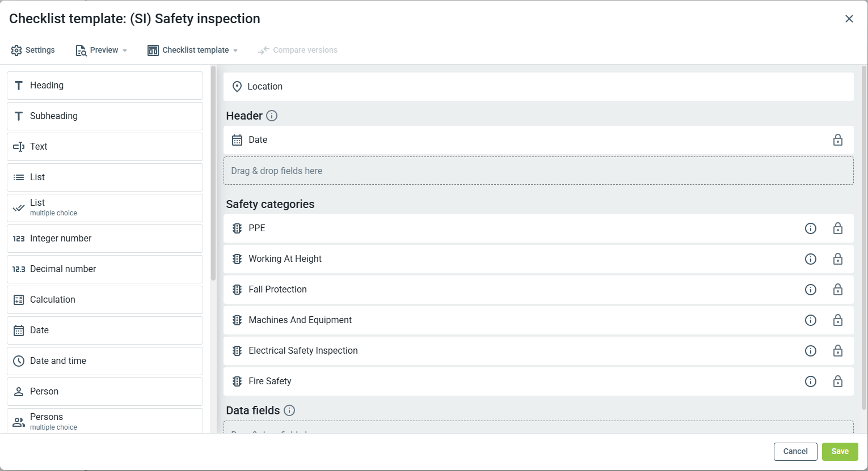Click the Settings gear icon
The image size is (868, 471).
pos(16,50)
